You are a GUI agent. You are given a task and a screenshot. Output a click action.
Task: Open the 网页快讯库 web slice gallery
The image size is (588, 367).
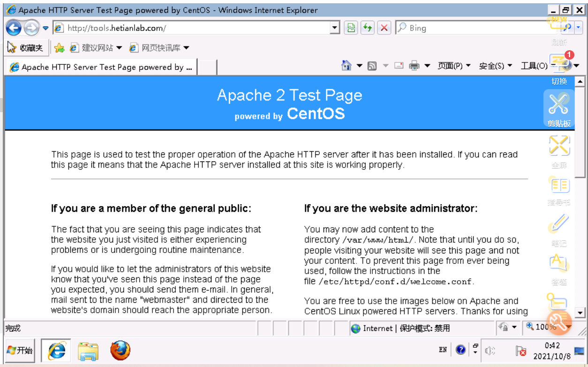(x=159, y=48)
